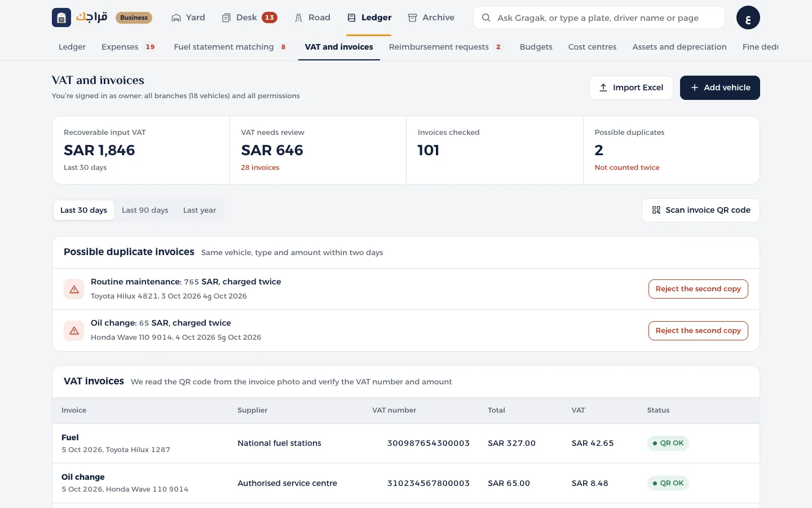Click the plus icon on Add vehicle

(x=695, y=87)
